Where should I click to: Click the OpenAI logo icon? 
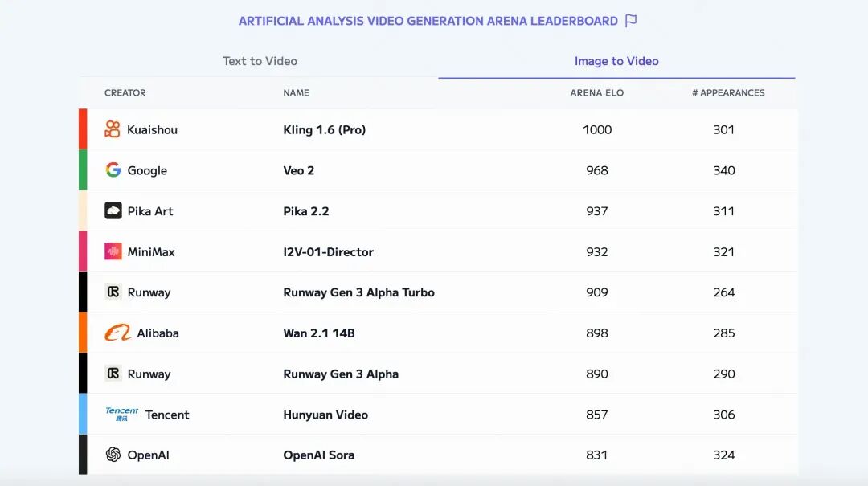tap(113, 455)
